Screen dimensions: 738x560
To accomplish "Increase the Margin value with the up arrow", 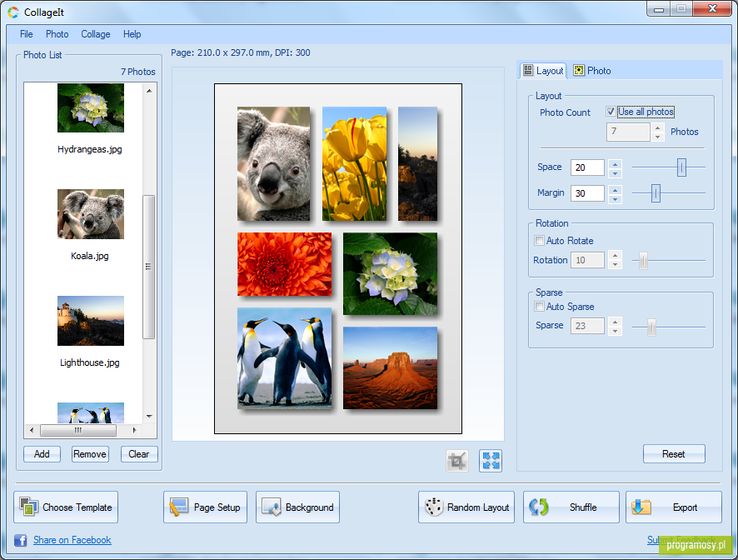I will coord(616,189).
